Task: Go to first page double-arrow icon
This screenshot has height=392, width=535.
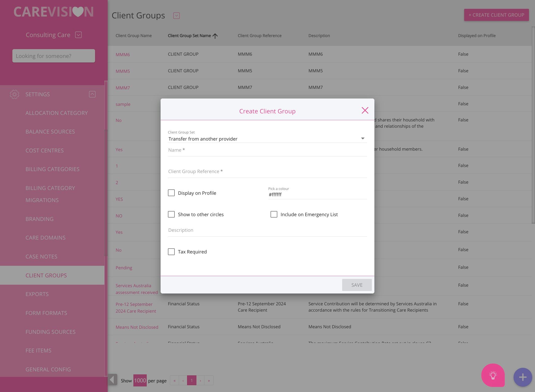Action: (x=174, y=380)
